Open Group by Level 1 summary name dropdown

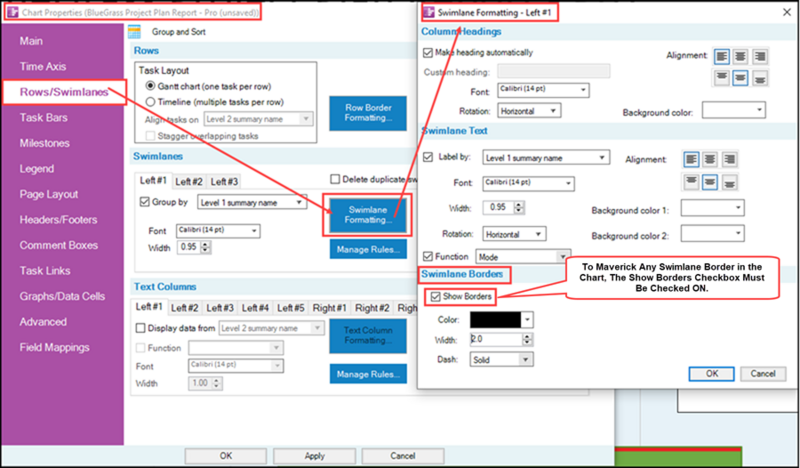pos(252,203)
